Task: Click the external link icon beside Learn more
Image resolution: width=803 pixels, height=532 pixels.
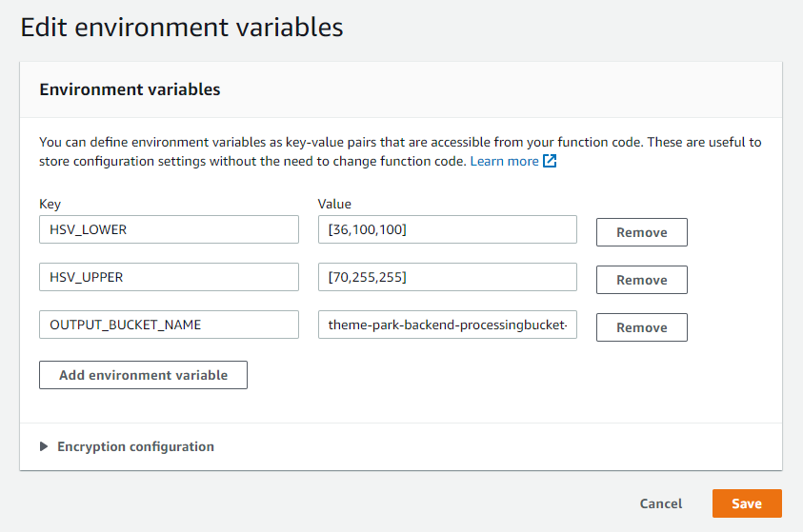Action: (550, 161)
